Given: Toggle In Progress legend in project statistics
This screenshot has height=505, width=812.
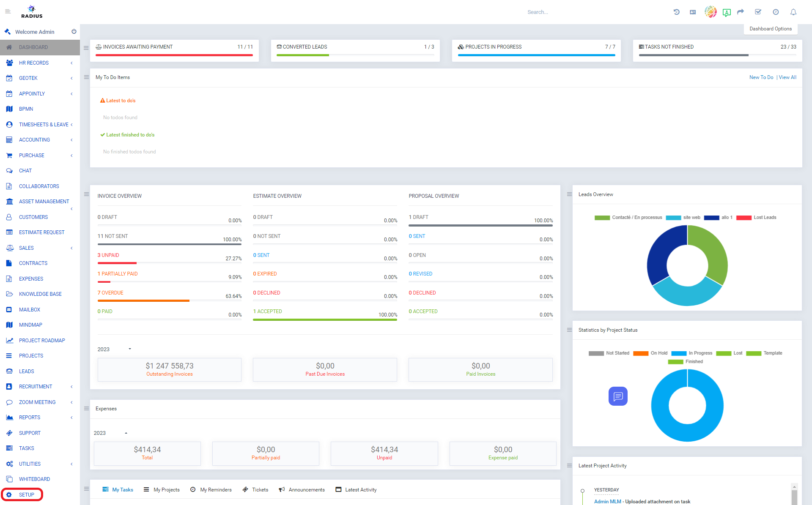Looking at the screenshot, I should tap(692, 353).
